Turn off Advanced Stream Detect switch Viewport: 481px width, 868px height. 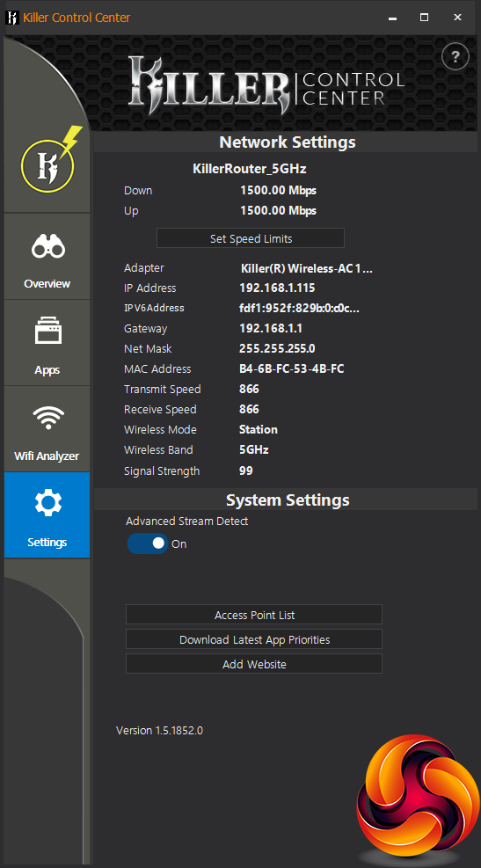click(147, 543)
